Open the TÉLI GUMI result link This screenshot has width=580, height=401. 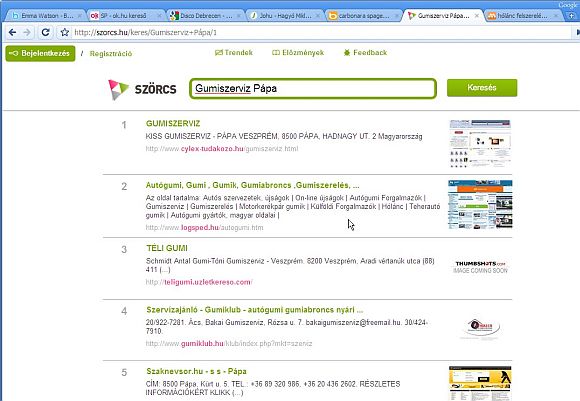coord(167,248)
